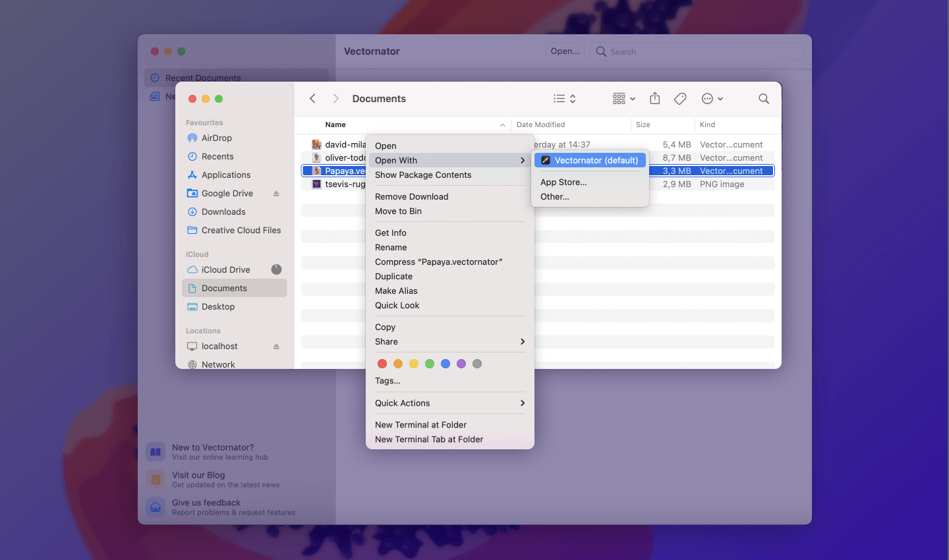Sort files by Kind column
Viewport: 949px width, 560px height.
(707, 125)
